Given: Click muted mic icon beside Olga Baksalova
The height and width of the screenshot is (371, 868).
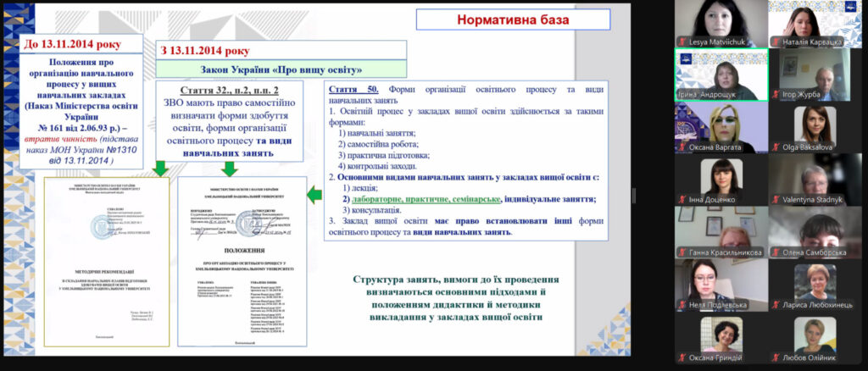Looking at the screenshot, I should 775,147.
